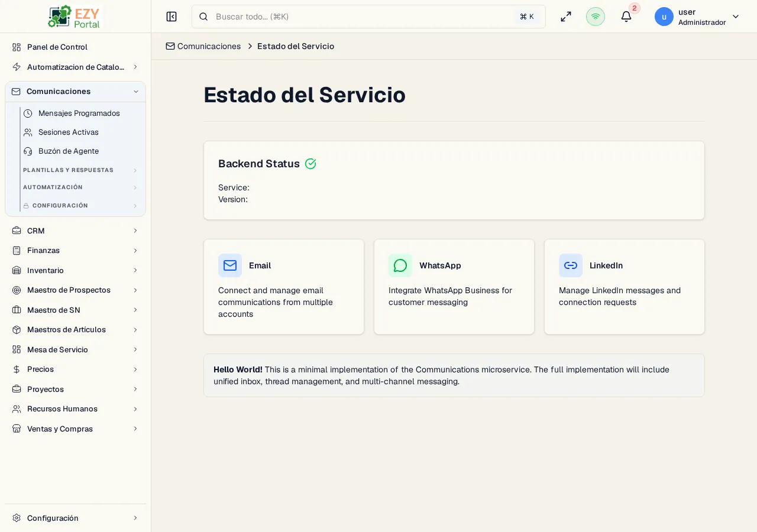This screenshot has width=757, height=532.
Task: Click the Inventario warehouse icon
Action: click(17, 270)
